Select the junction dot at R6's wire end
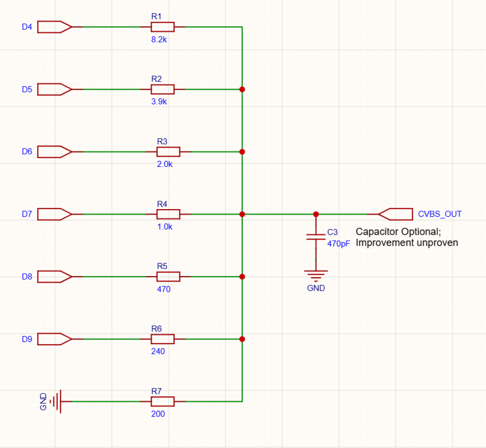This screenshot has width=486, height=448. [242, 339]
